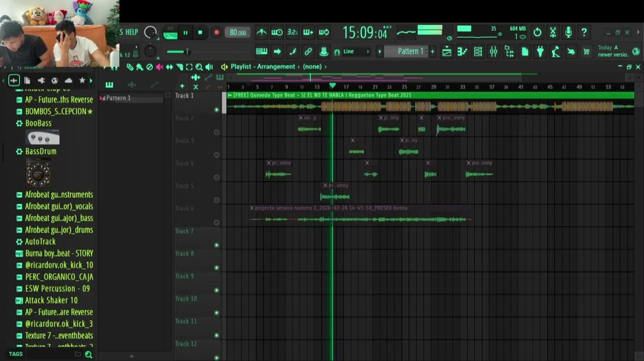Enable the typing keyboard to piano icon

[261, 52]
